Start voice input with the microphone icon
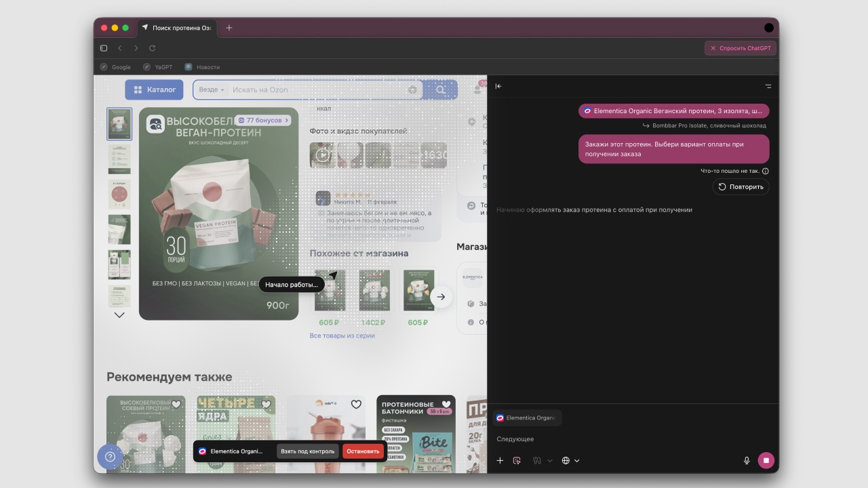 click(747, 460)
